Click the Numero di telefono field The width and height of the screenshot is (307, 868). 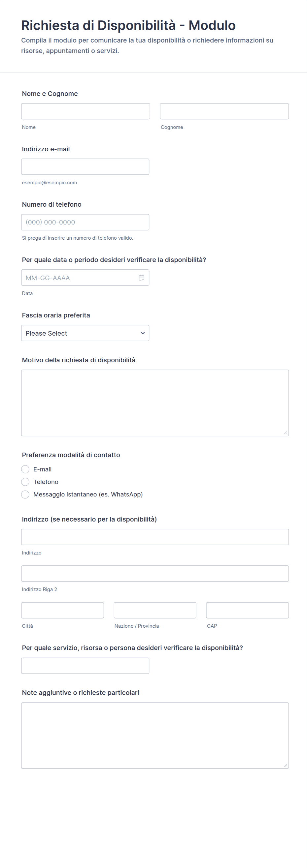tap(85, 222)
